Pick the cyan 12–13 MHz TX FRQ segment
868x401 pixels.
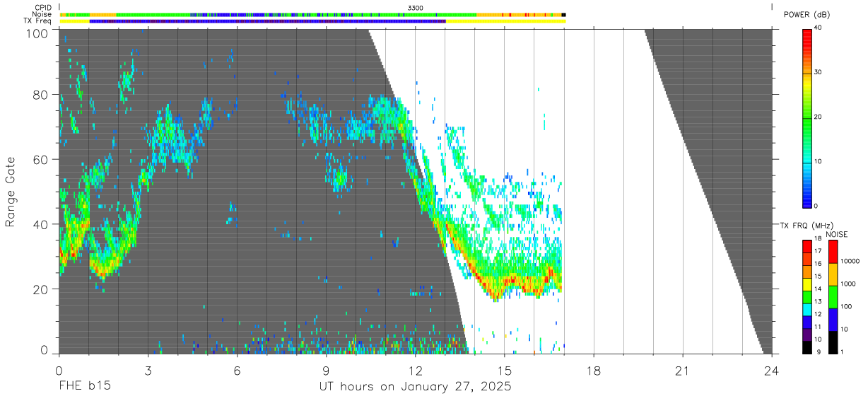(x=807, y=308)
